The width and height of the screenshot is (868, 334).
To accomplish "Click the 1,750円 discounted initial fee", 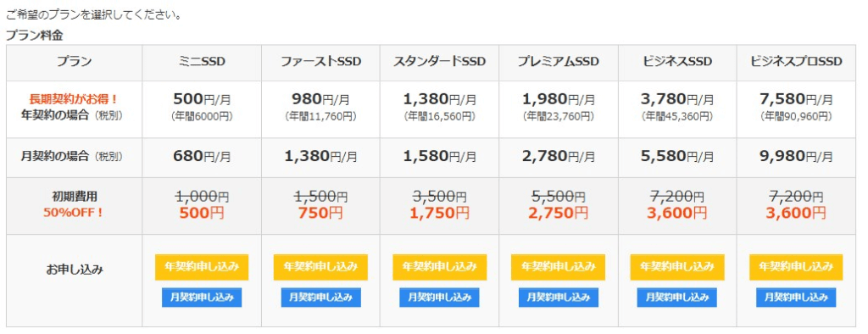I will (x=440, y=212).
